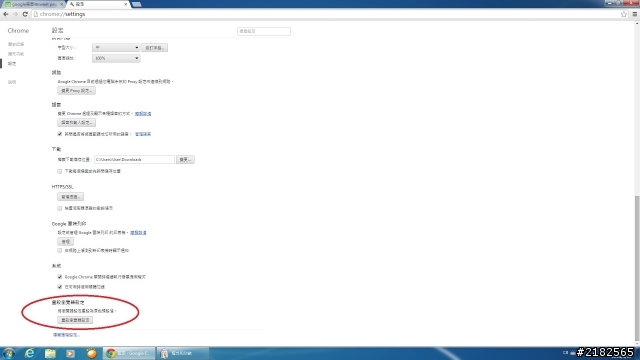The height and width of the screenshot is (360, 640).
Task: Launch Internet Explorer from the taskbar
Action: 29,353
